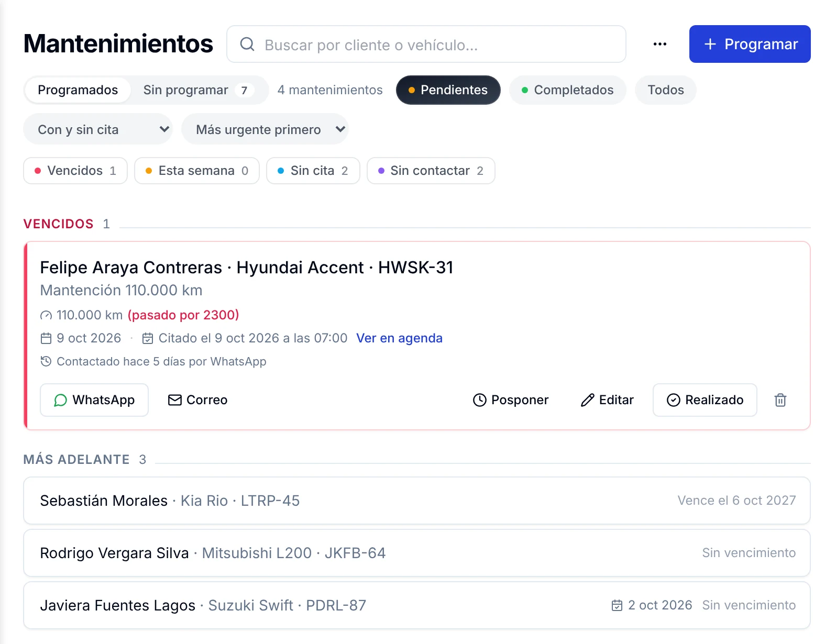Send Correo to Felipe Araya
This screenshot has height=644, width=836.
coord(198,400)
